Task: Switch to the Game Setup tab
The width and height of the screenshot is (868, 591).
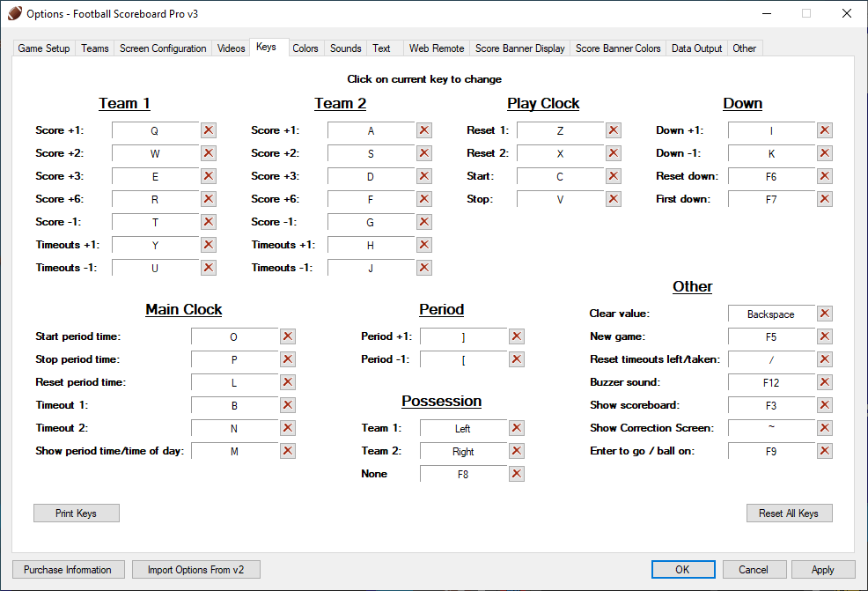Action: (x=44, y=48)
